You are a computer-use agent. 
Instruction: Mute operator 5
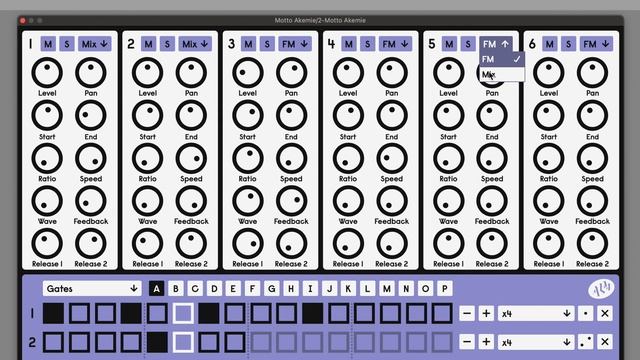click(449, 44)
